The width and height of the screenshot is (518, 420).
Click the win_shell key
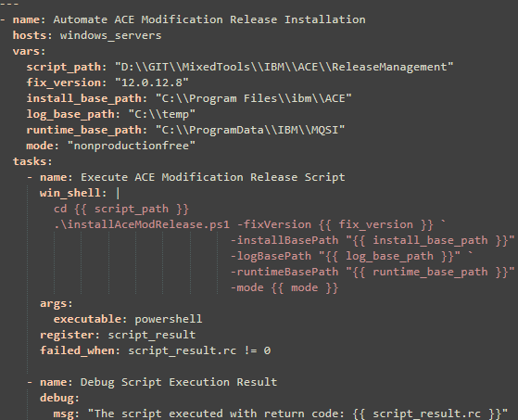tap(73, 193)
